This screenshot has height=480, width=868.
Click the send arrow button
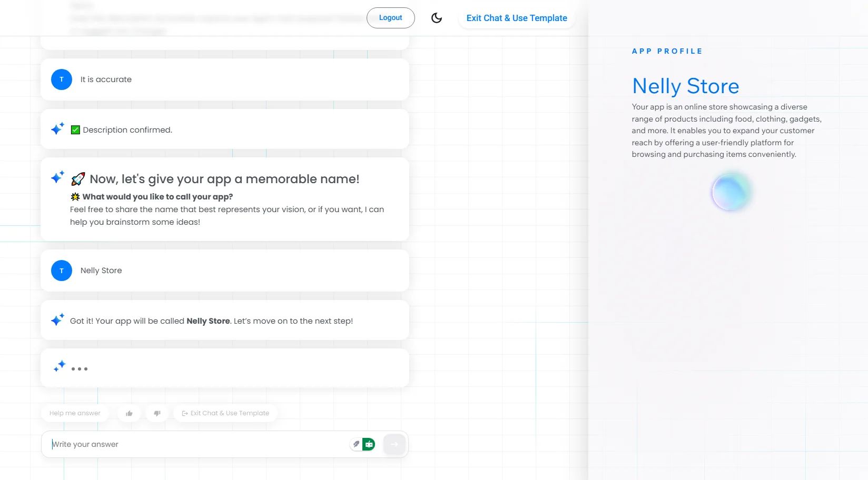click(x=394, y=444)
